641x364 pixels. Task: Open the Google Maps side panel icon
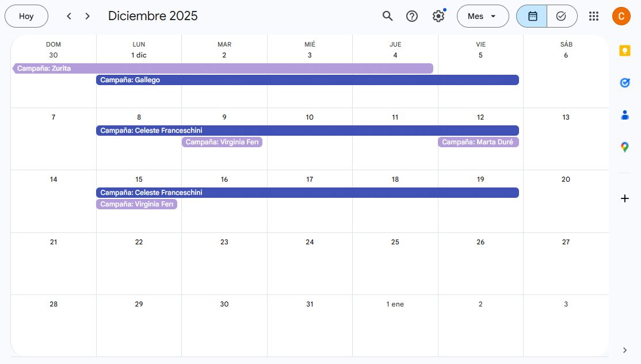click(x=624, y=147)
